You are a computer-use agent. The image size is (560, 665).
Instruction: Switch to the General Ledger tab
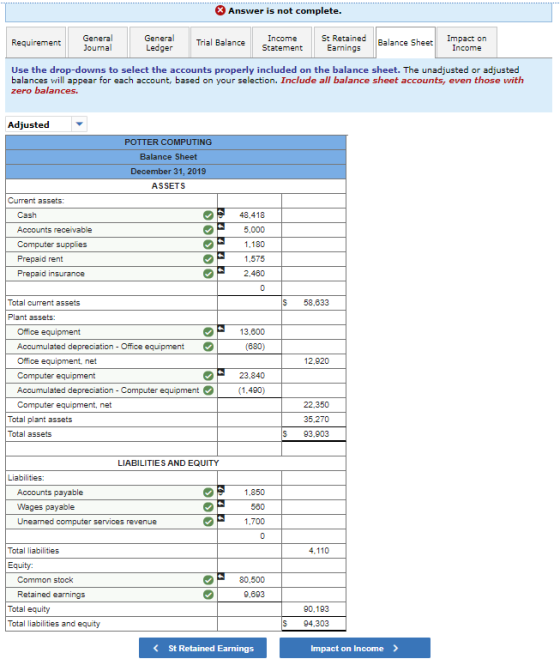pyautogui.click(x=159, y=42)
